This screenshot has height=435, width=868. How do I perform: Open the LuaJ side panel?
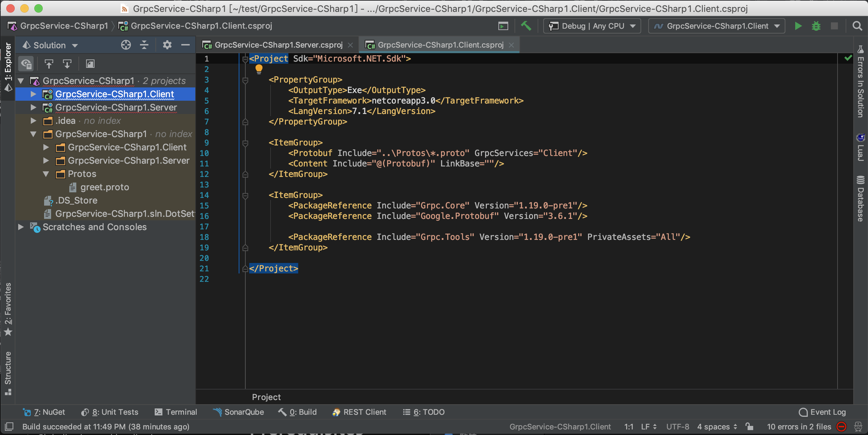[x=860, y=147]
